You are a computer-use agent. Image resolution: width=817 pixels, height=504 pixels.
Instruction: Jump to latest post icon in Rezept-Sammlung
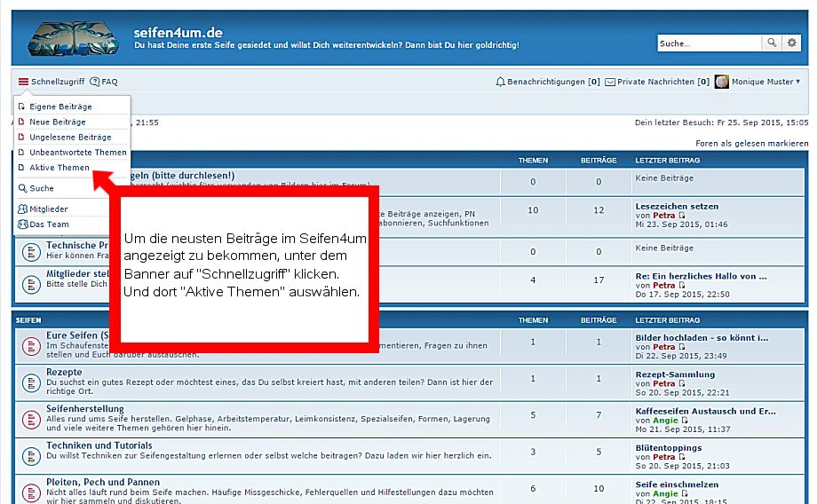pos(682,383)
